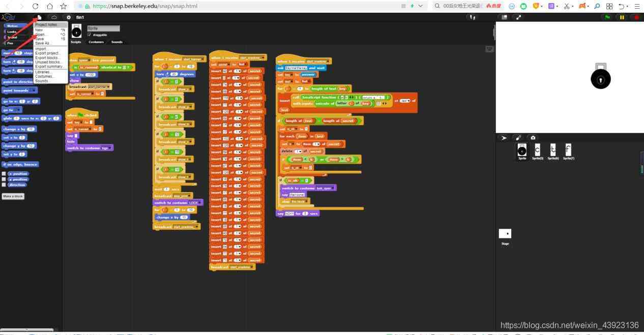Viewport: 644px width, 335px height.
Task: Click the browser magnifier search icon
Action: (x=597, y=6)
